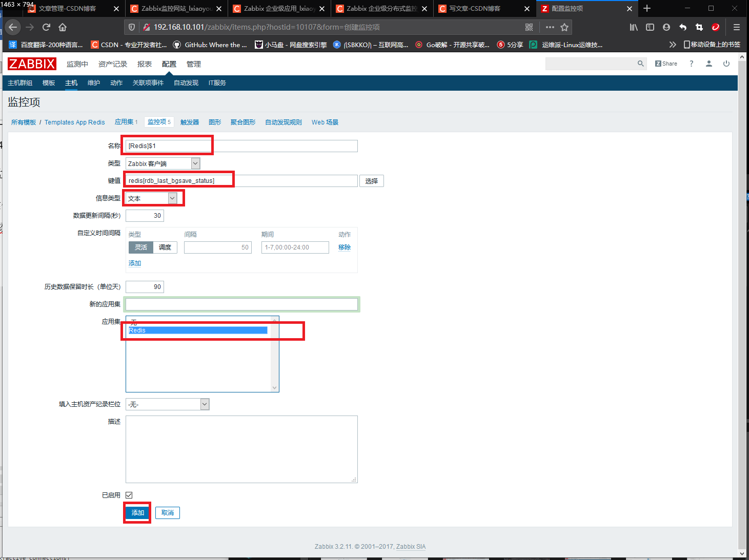749x560 pixels.
Task: Click the 期间 1-7,00:00-24:00 field
Action: (x=295, y=247)
